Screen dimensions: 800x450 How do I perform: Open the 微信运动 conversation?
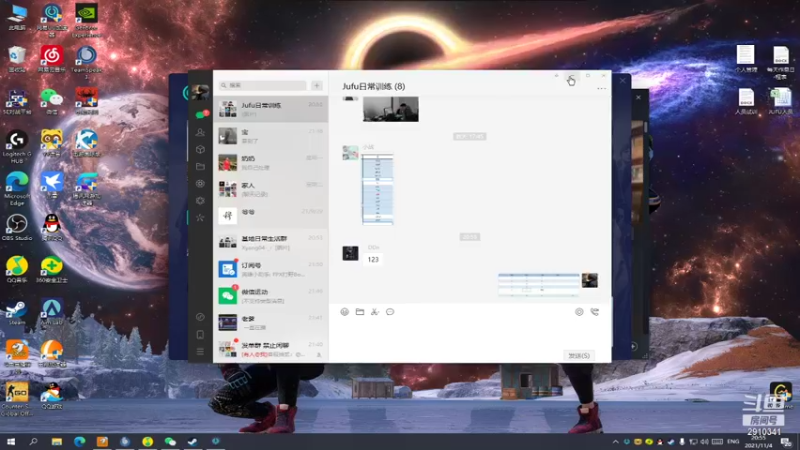(270, 295)
